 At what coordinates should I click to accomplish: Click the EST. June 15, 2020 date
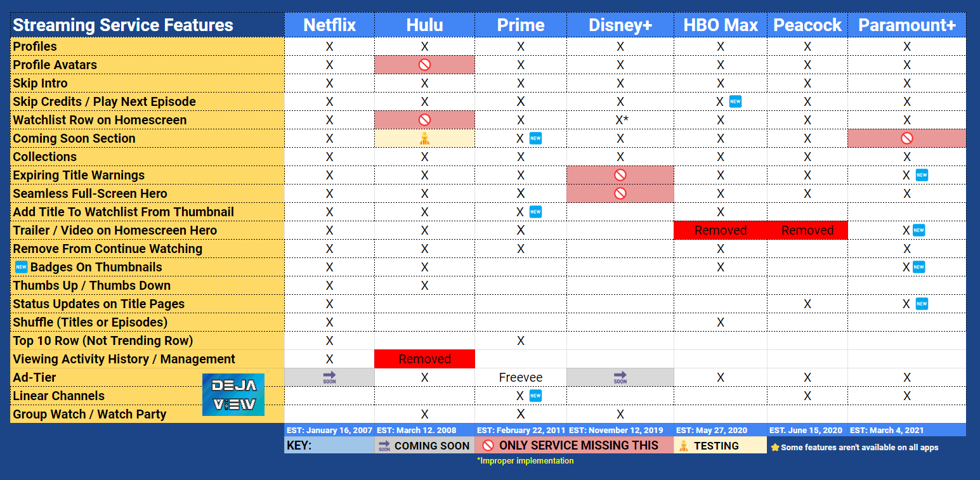point(806,430)
